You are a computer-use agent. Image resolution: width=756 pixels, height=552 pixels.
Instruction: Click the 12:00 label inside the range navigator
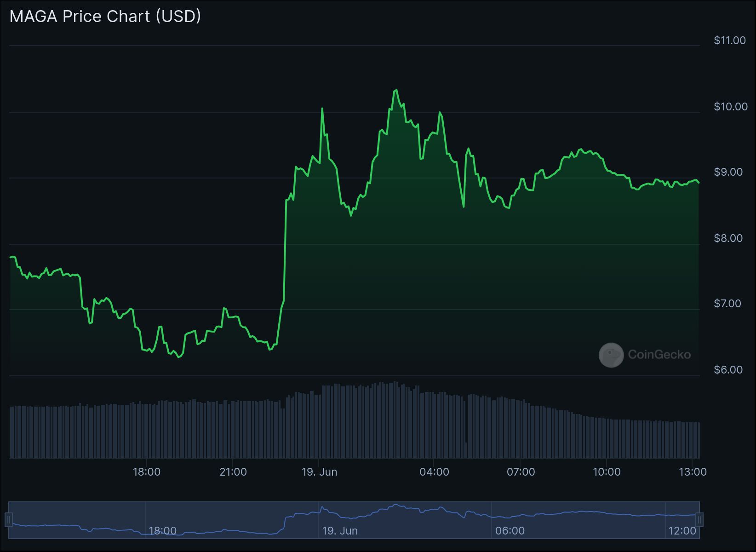click(682, 531)
